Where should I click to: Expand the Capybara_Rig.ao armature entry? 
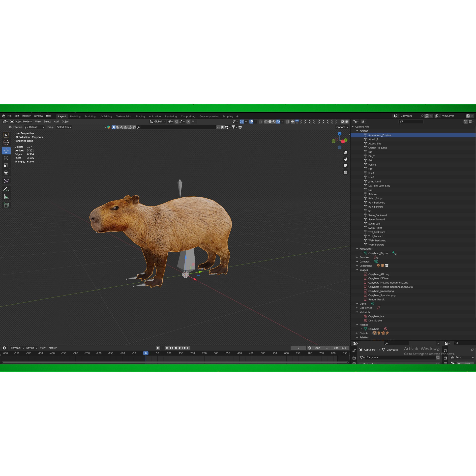(x=361, y=253)
